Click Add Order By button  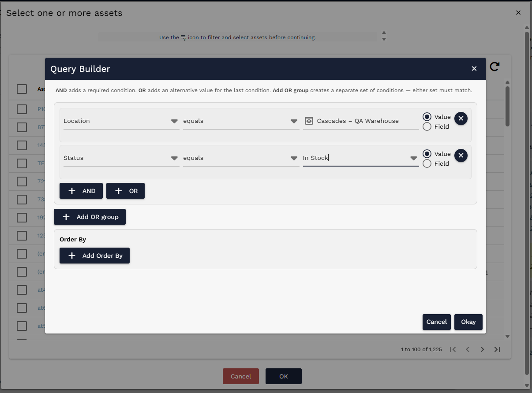(94, 256)
